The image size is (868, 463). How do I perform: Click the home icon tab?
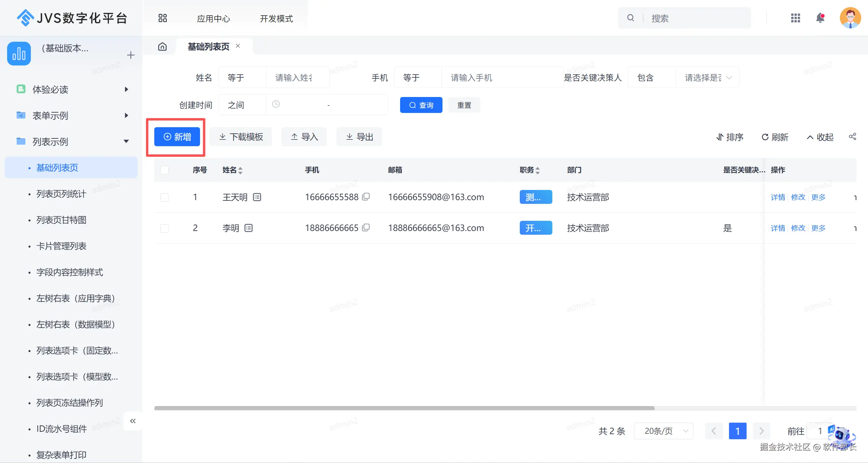(x=162, y=46)
